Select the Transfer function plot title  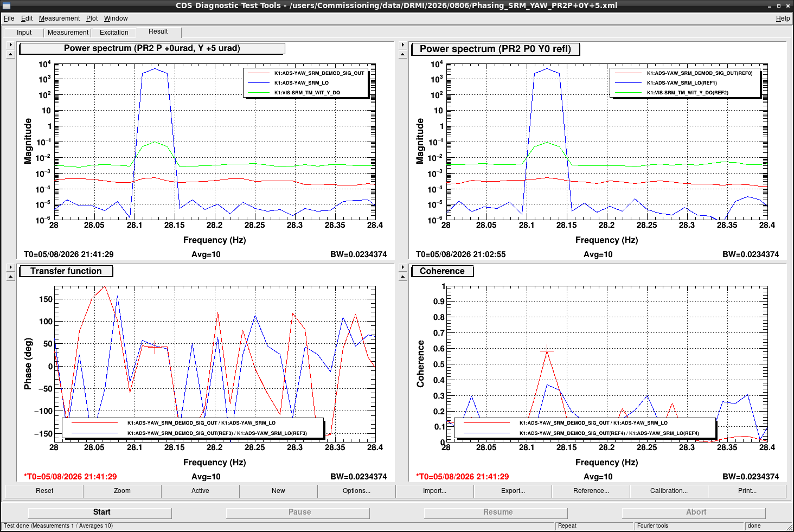pyautogui.click(x=66, y=271)
